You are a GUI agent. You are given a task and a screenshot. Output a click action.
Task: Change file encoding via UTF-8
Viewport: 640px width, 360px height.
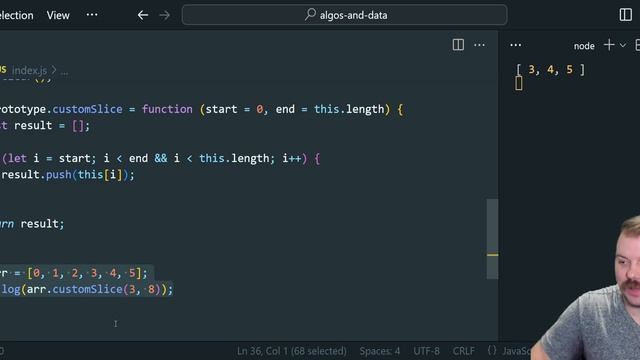(426, 351)
